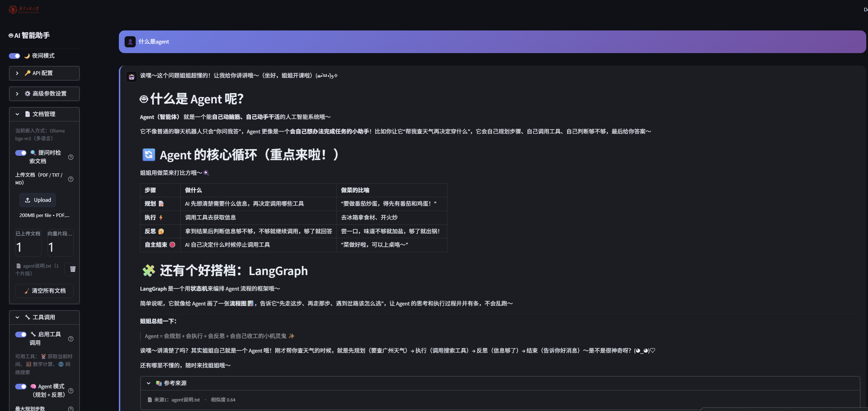Click the help icon beside 启用工具调用

pyautogui.click(x=71, y=339)
